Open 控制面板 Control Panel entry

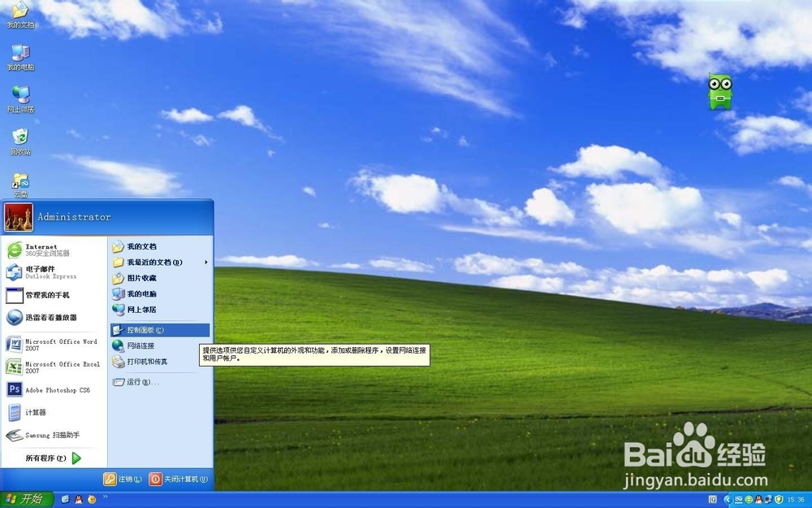[x=160, y=330]
